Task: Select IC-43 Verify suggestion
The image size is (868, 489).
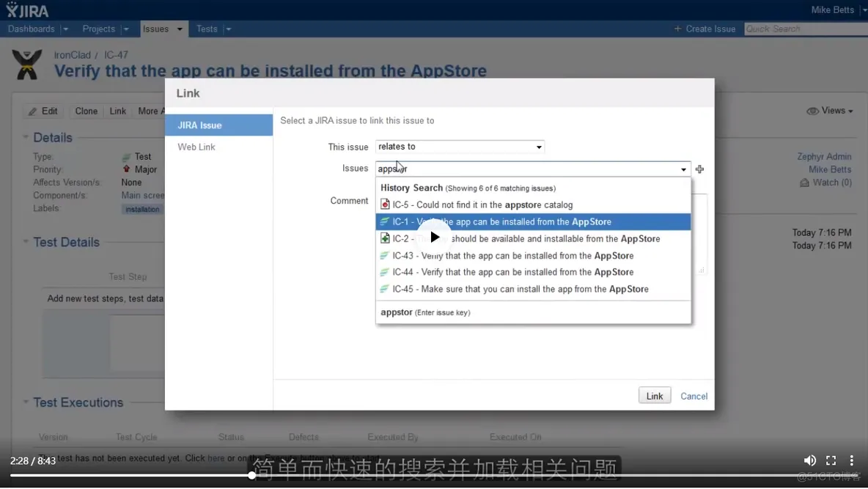Action: [x=533, y=255]
